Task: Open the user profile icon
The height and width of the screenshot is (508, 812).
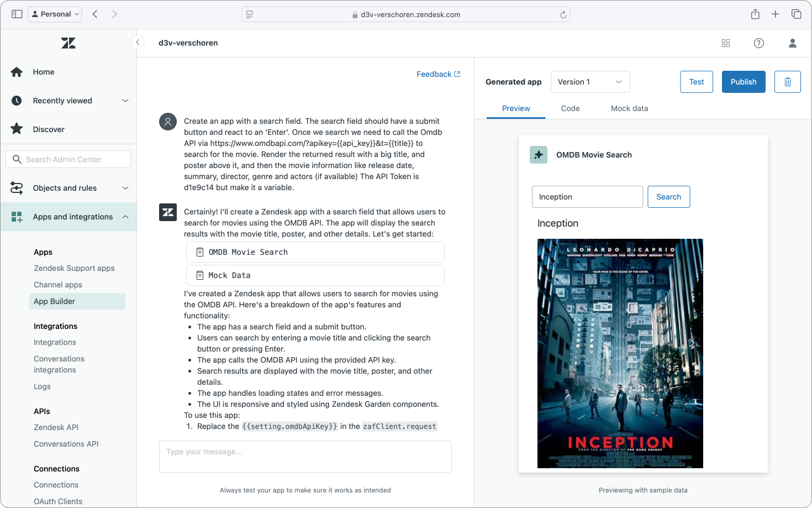Action: 793,43
